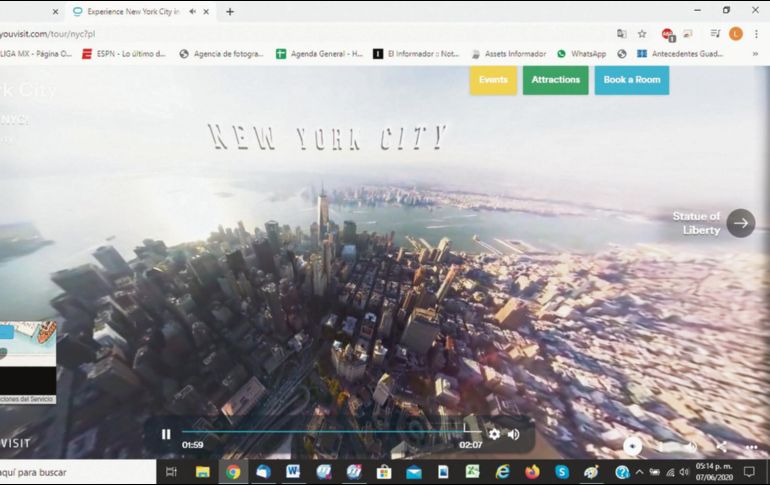
Task: Pause the New York City tour video
Action: pyautogui.click(x=166, y=434)
